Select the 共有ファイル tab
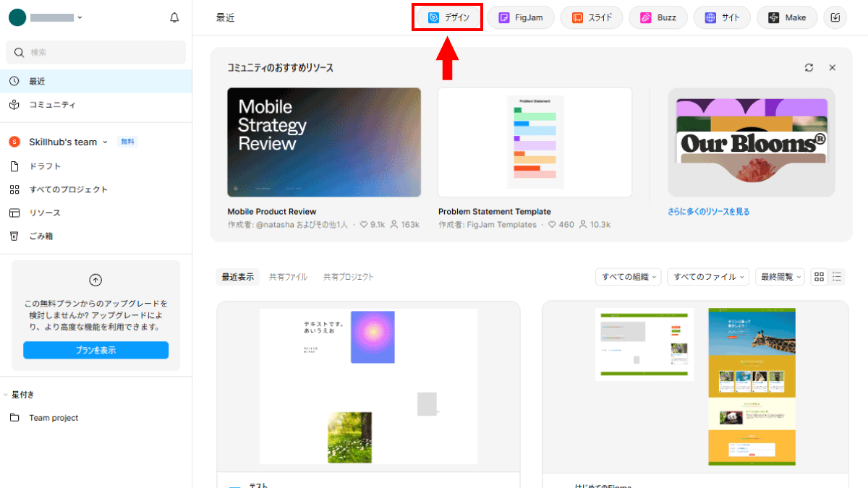Image resolution: width=868 pixels, height=488 pixels. coord(288,277)
